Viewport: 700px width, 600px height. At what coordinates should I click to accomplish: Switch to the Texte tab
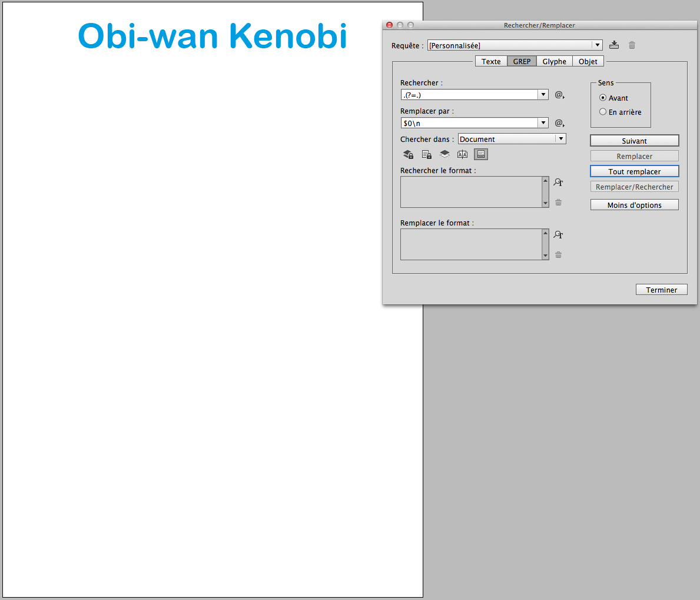(x=491, y=61)
